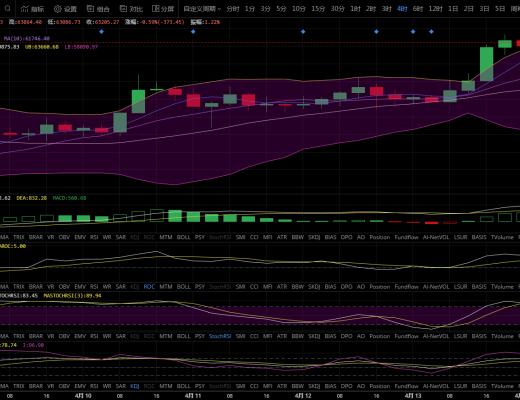Image resolution: width=520 pixels, height=400 pixels.
Task: Click the blue diamond marker above 4月12
Action: pyautogui.click(x=303, y=31)
